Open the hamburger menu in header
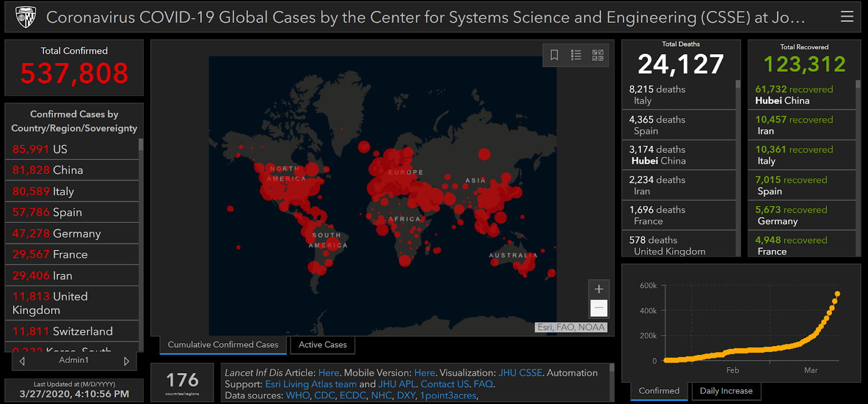The width and height of the screenshot is (868, 404). pos(847,17)
